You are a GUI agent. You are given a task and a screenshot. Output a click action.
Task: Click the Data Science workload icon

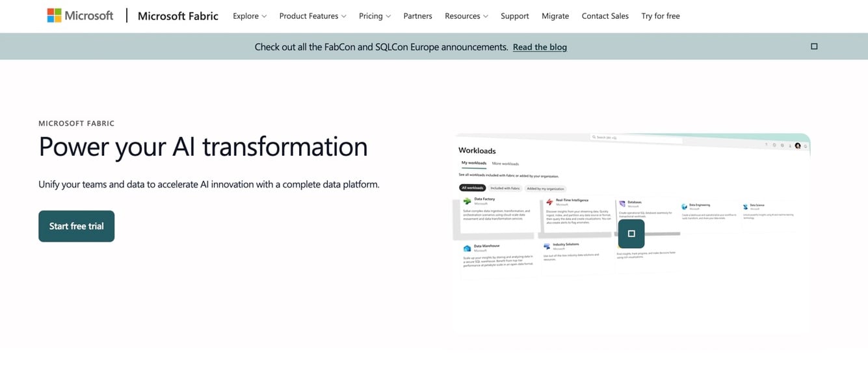(x=746, y=207)
